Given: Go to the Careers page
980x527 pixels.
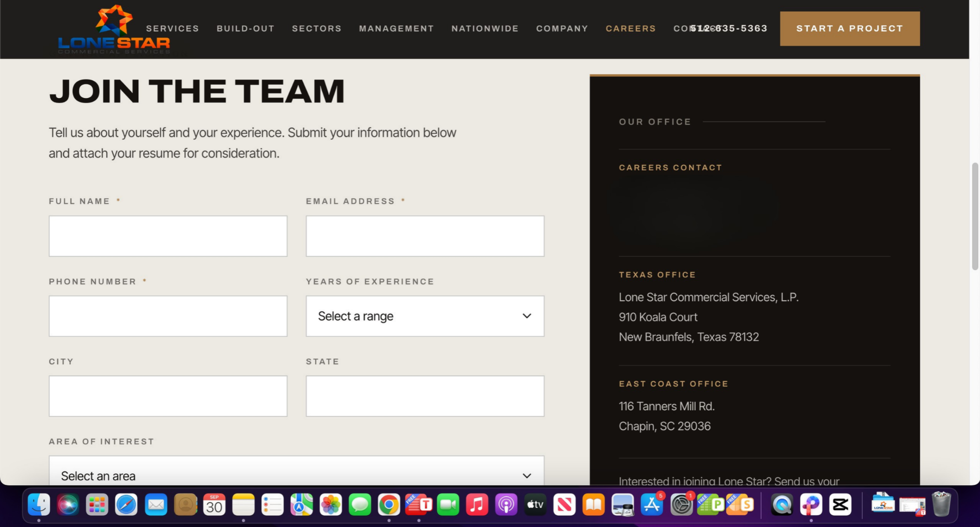Looking at the screenshot, I should 631,29.
